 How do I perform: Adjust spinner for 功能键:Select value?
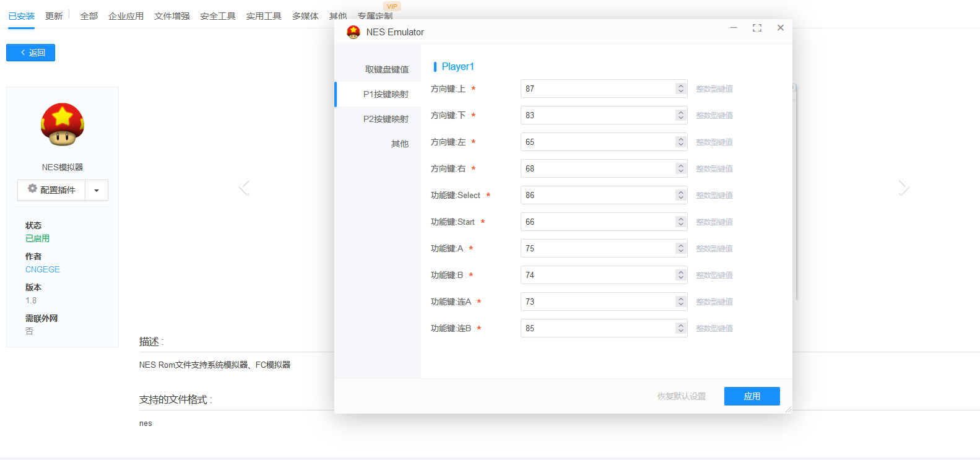pyautogui.click(x=681, y=195)
